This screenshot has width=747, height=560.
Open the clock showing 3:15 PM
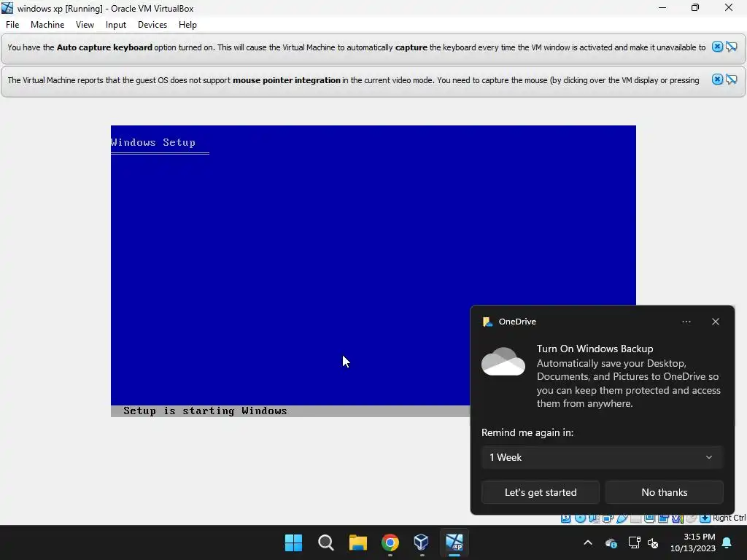(x=693, y=542)
